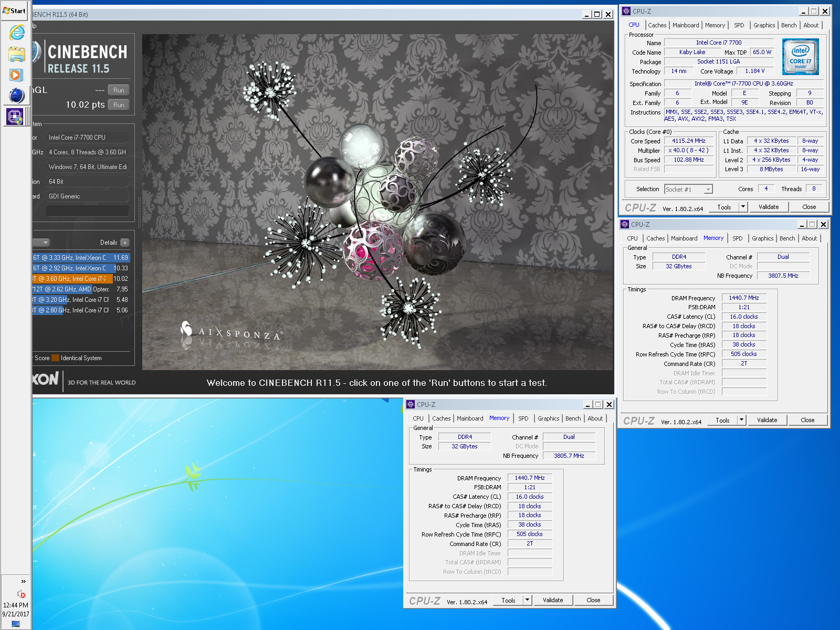This screenshot has width=840, height=630.
Task: Click Tools button in the CPU-Z processor window
Action: coord(724,207)
